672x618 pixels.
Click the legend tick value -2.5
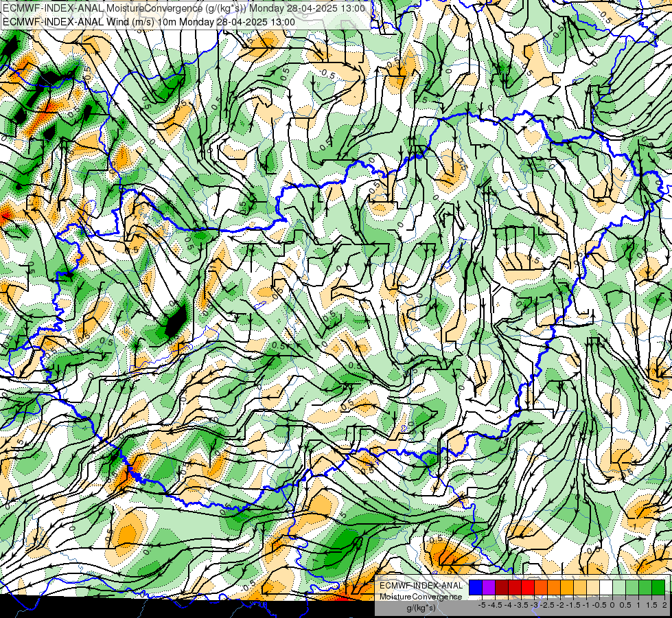[547, 605]
